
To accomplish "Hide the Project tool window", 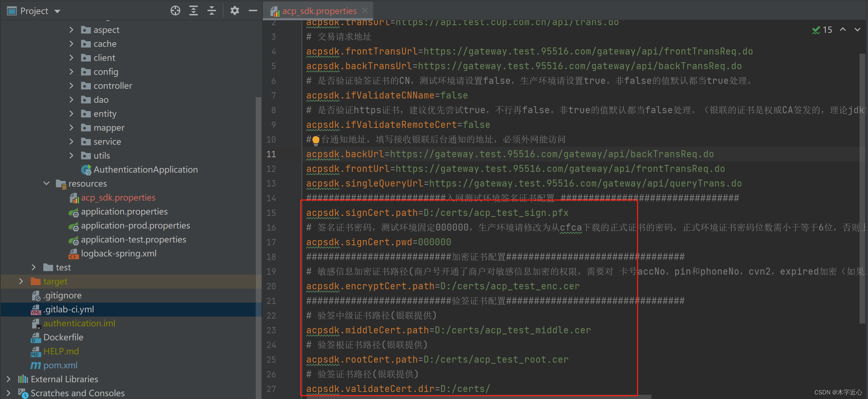I will 253,11.
